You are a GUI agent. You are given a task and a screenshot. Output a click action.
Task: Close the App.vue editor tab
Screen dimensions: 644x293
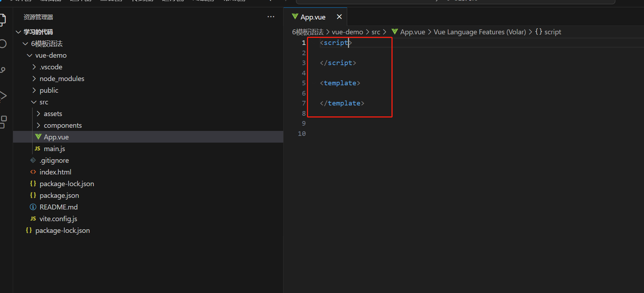[339, 17]
